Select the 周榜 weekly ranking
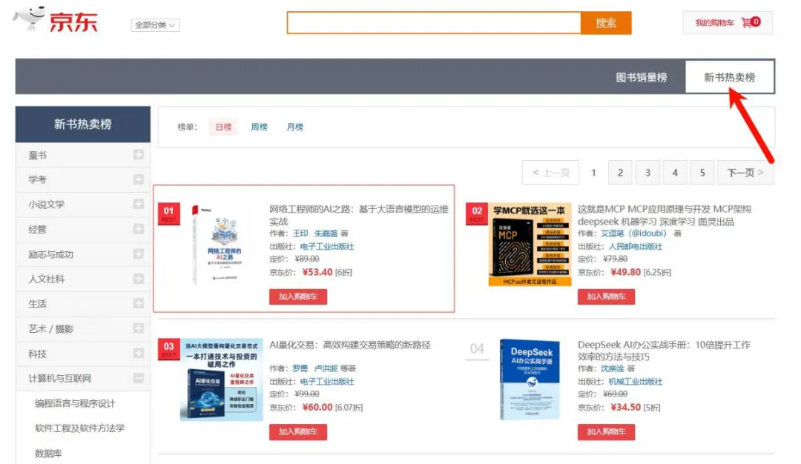The width and height of the screenshot is (801, 464). (x=259, y=127)
